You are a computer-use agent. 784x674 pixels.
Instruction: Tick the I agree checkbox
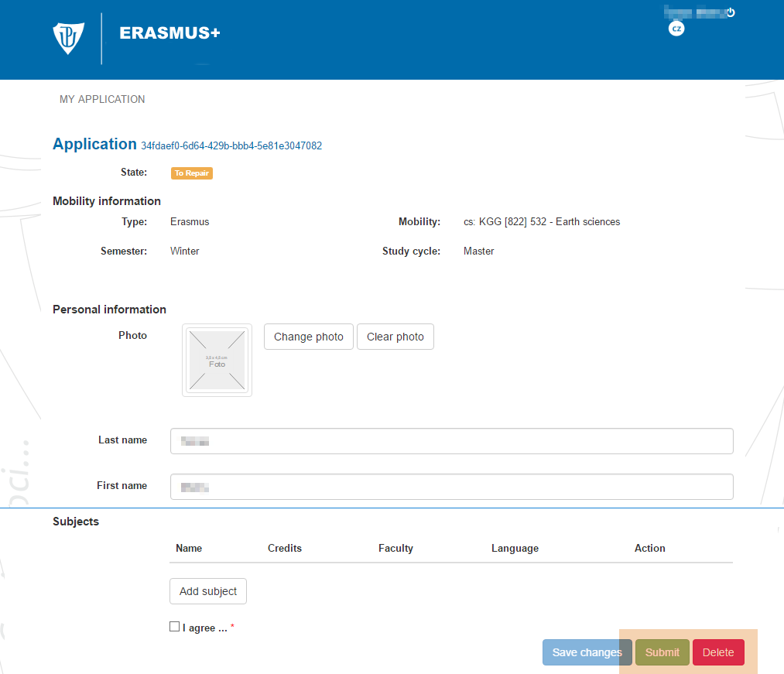tap(174, 627)
